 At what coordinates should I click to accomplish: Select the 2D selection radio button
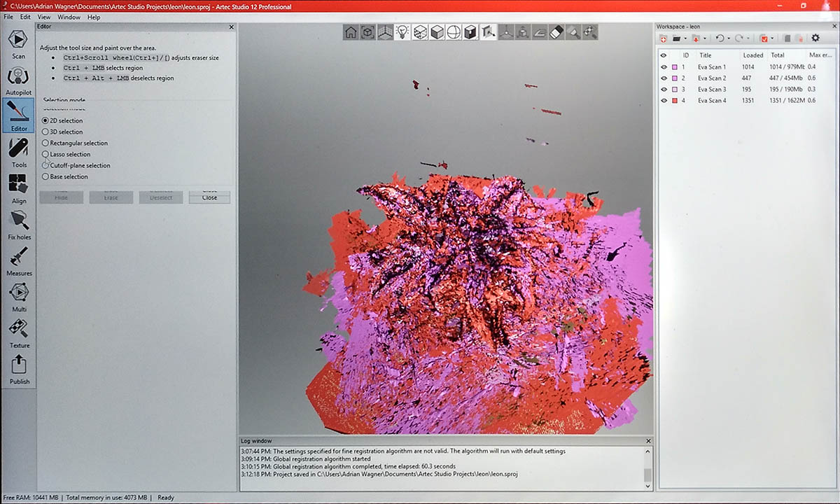click(x=45, y=120)
